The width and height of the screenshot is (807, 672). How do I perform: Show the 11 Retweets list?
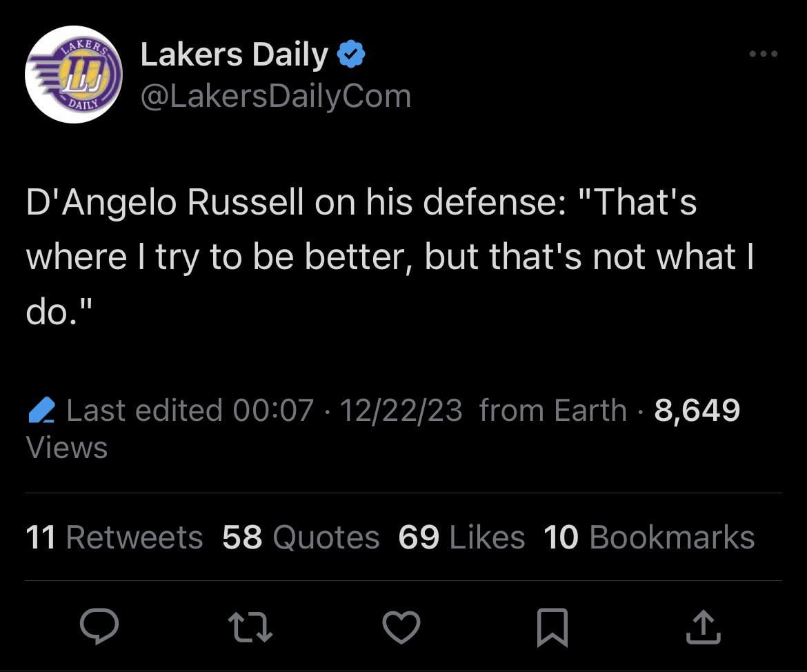[114, 537]
